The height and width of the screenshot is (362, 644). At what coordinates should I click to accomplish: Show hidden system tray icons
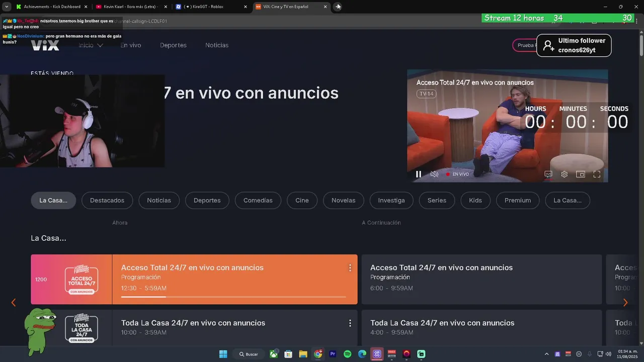pos(547,354)
